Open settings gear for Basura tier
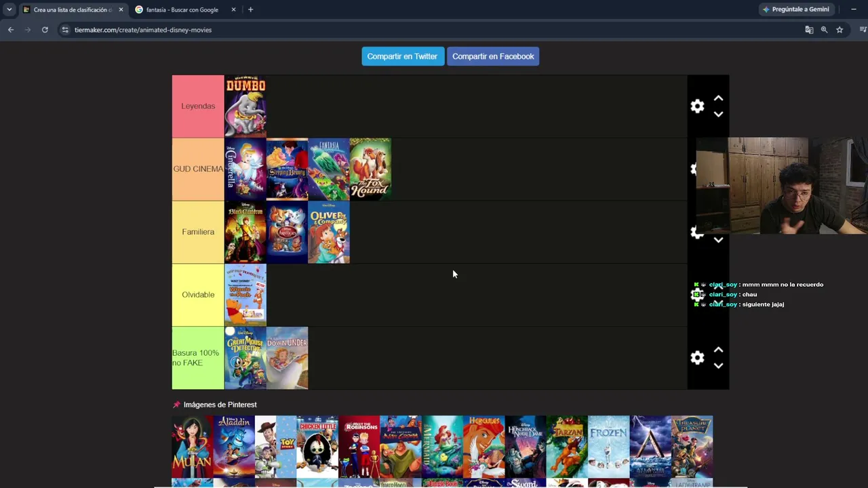 (697, 358)
